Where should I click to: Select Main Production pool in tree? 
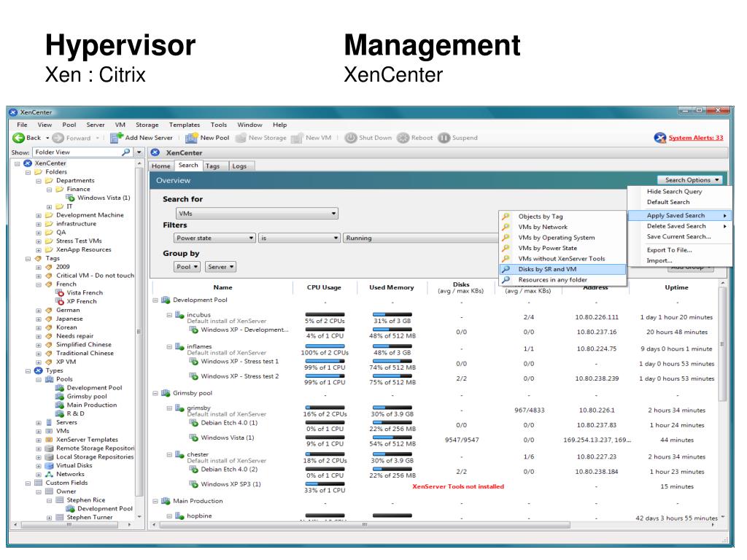(x=91, y=405)
